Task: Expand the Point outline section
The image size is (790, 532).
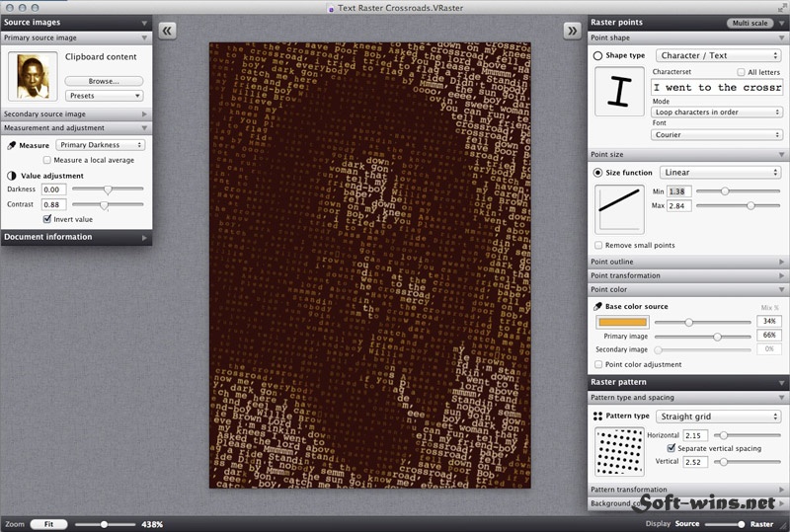Action: click(x=688, y=262)
